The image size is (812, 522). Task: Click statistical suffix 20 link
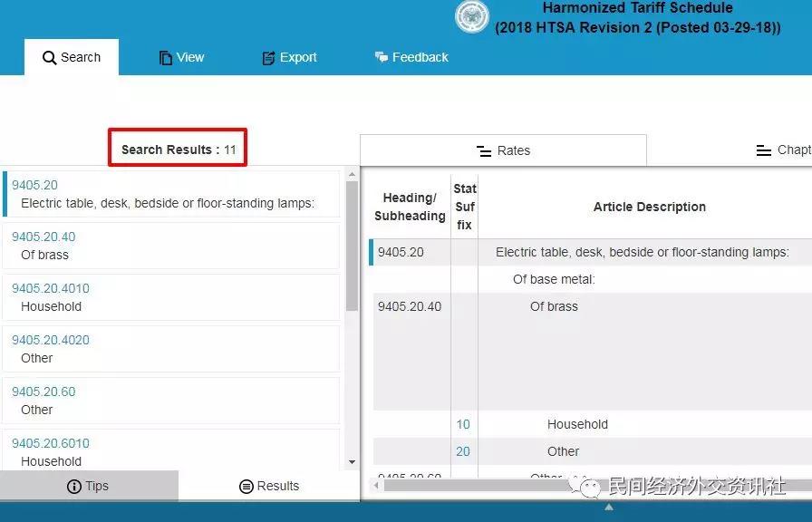point(463,451)
